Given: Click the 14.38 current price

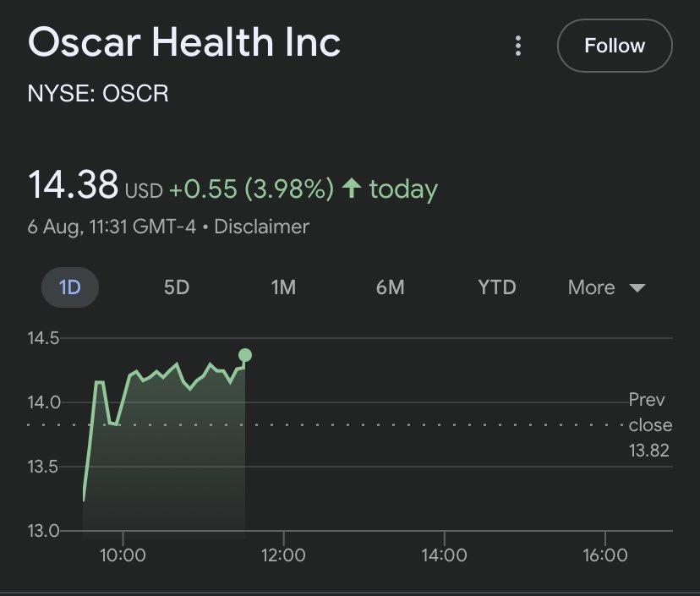Looking at the screenshot, I should pyautogui.click(x=73, y=185).
